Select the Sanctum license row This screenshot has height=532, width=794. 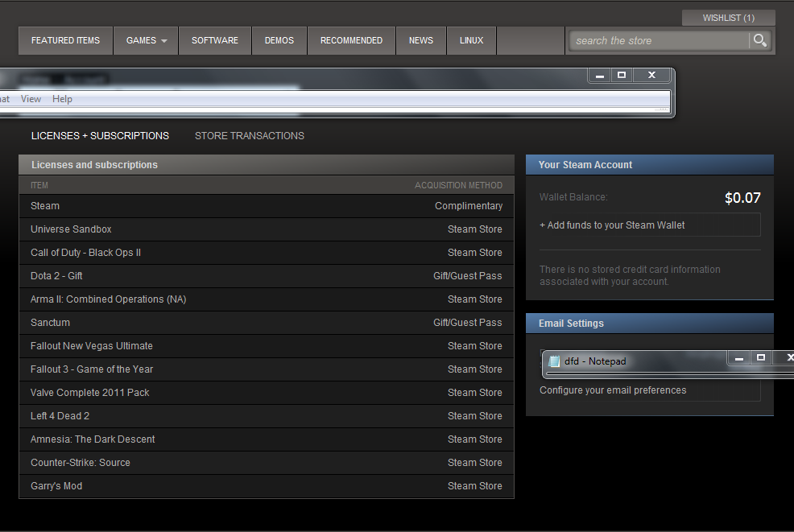pos(267,323)
